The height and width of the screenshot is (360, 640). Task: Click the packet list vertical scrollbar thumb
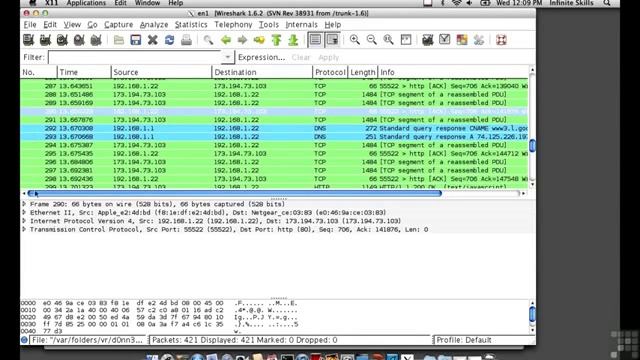(532, 145)
